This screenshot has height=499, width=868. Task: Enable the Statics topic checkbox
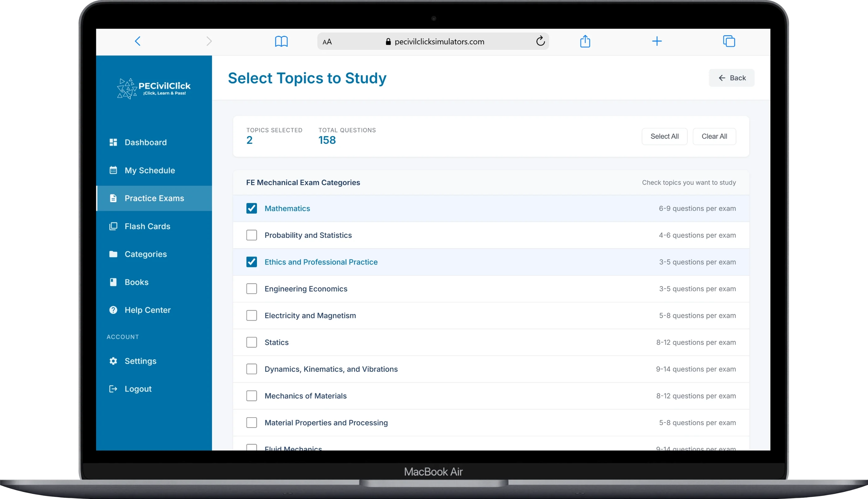coord(252,342)
